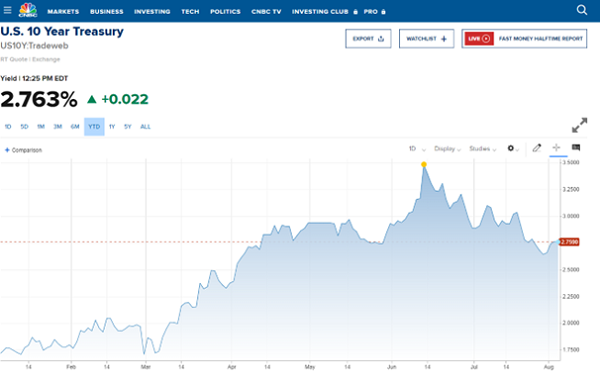Select the 1D time range
Screen dimensions: 600x383
[8, 127]
